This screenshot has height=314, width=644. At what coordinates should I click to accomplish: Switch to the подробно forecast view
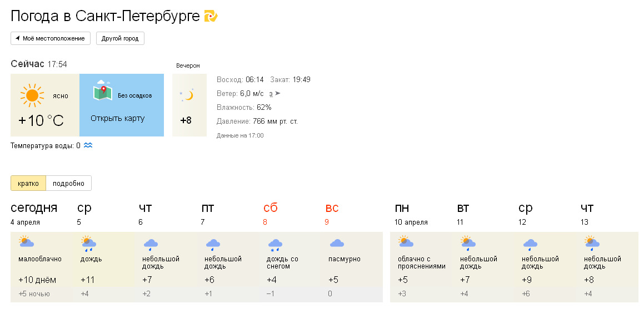(x=68, y=183)
